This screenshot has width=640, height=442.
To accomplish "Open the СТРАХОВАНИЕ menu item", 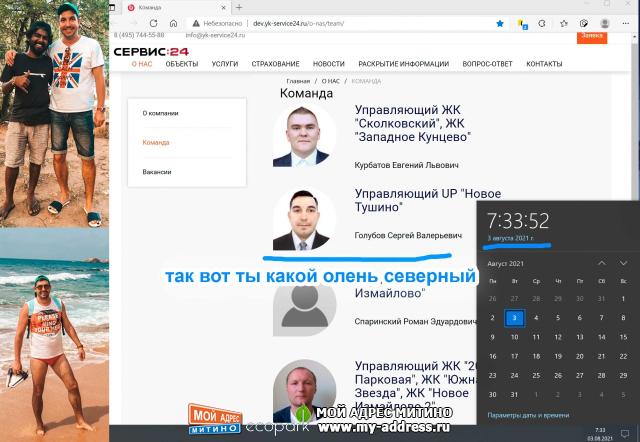I will point(275,64).
